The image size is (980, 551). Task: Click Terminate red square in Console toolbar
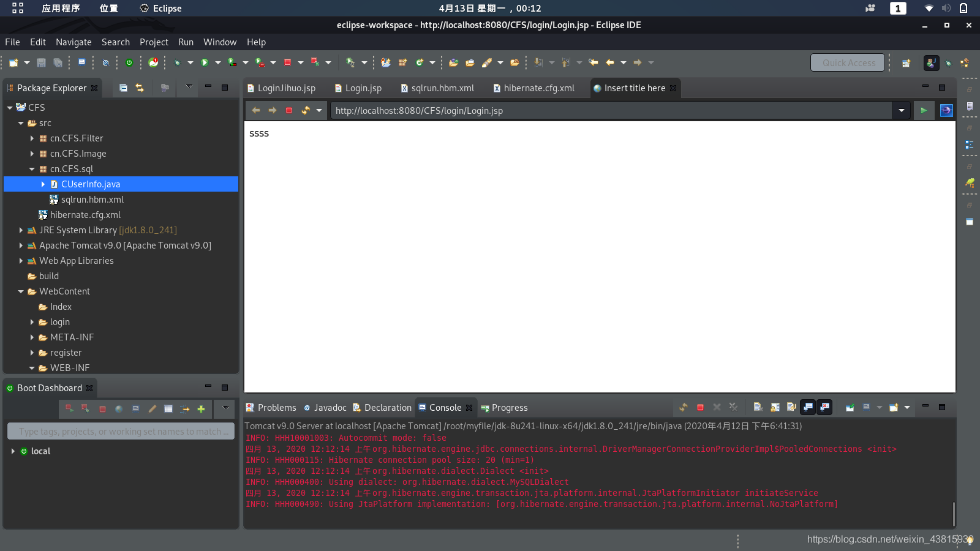tap(700, 407)
